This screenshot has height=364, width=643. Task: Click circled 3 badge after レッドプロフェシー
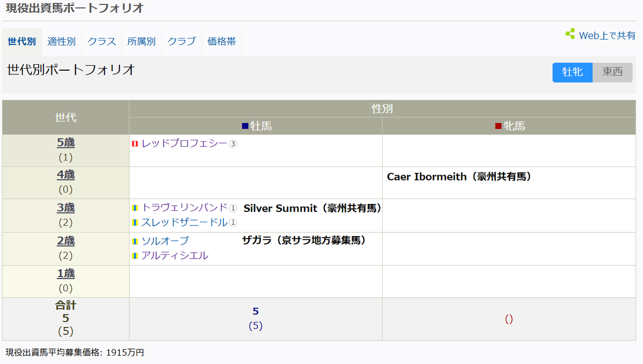coord(233,144)
